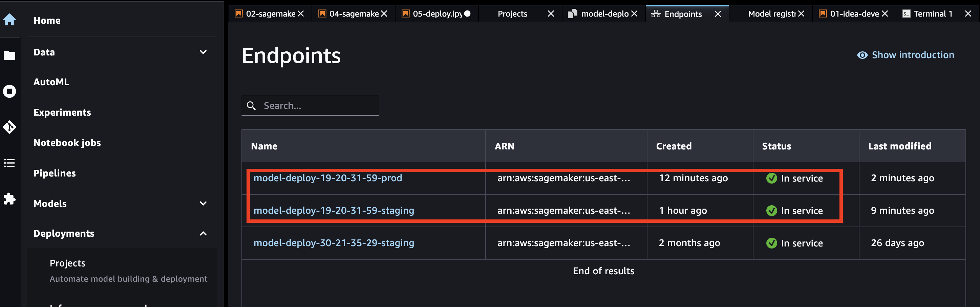This screenshot has width=980, height=307.
Task: Collapse the Deployments section
Action: tap(203, 233)
